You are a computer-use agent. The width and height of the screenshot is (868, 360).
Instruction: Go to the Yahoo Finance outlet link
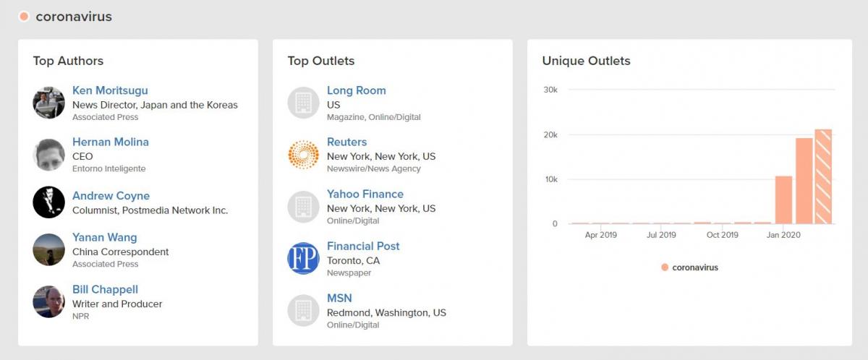[x=365, y=194]
